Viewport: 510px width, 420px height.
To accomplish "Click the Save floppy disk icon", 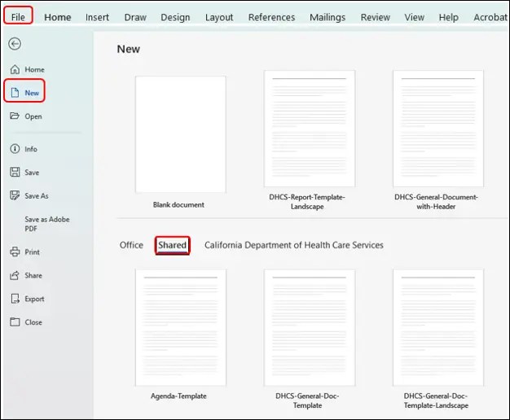I will [x=15, y=172].
